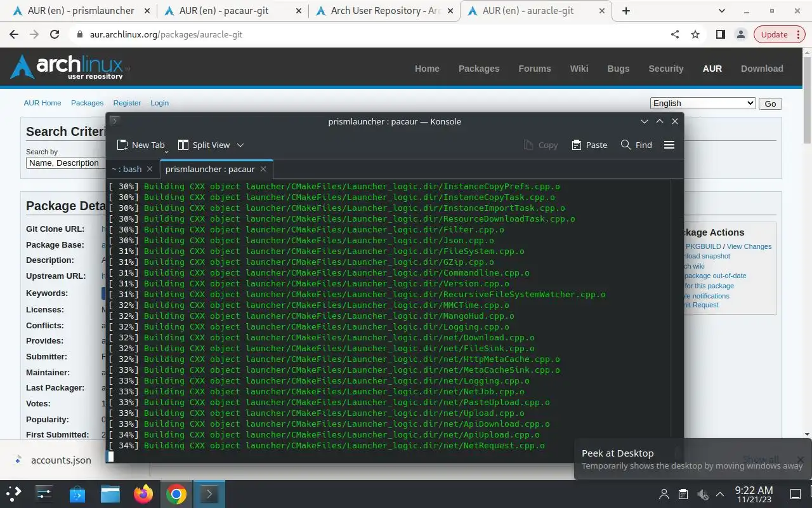
Task: Switch to the '~ : bash' Konsole tab
Action: (x=127, y=169)
